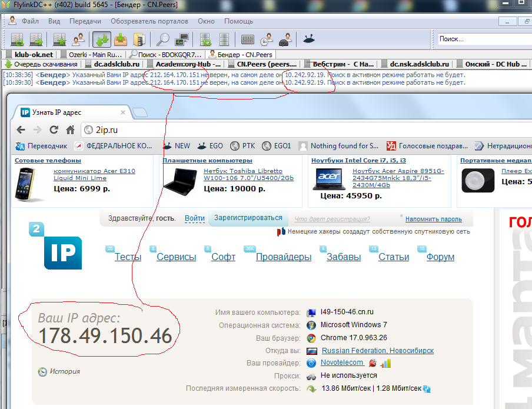Click the folder with filmstrip toolbar icon
Viewport: 532px width, 409px height.
pos(139,39)
